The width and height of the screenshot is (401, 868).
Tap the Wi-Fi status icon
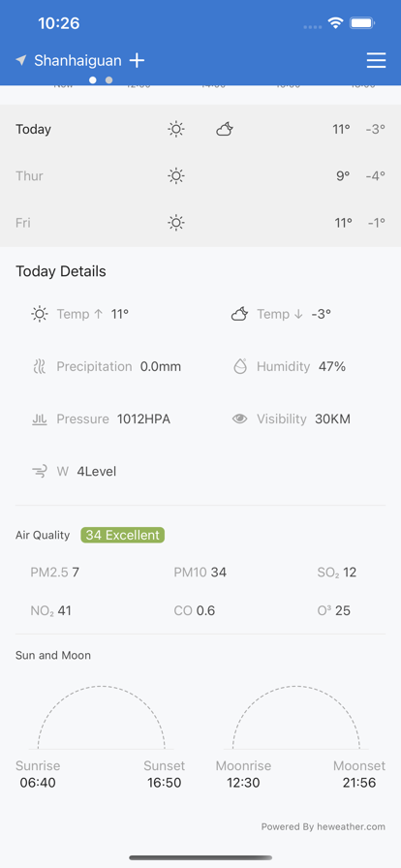tap(335, 23)
